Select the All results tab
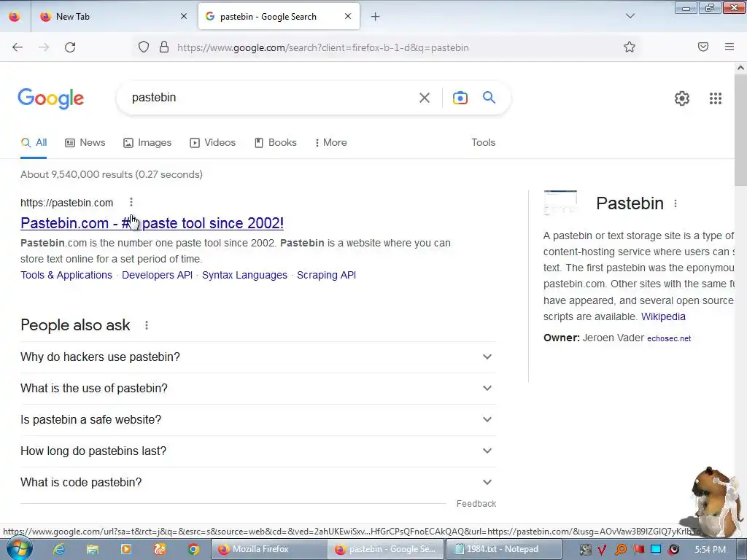The width and height of the screenshot is (747, 560). click(x=34, y=142)
